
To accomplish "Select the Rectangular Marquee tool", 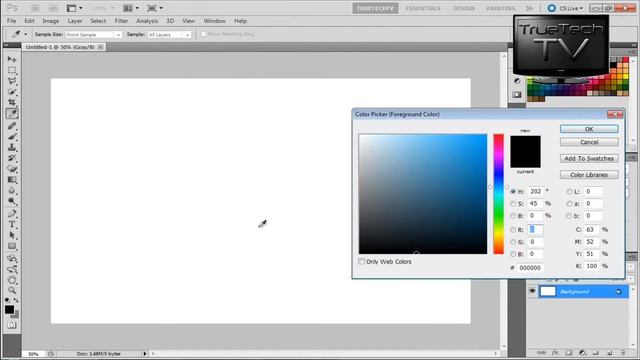I will (x=12, y=70).
